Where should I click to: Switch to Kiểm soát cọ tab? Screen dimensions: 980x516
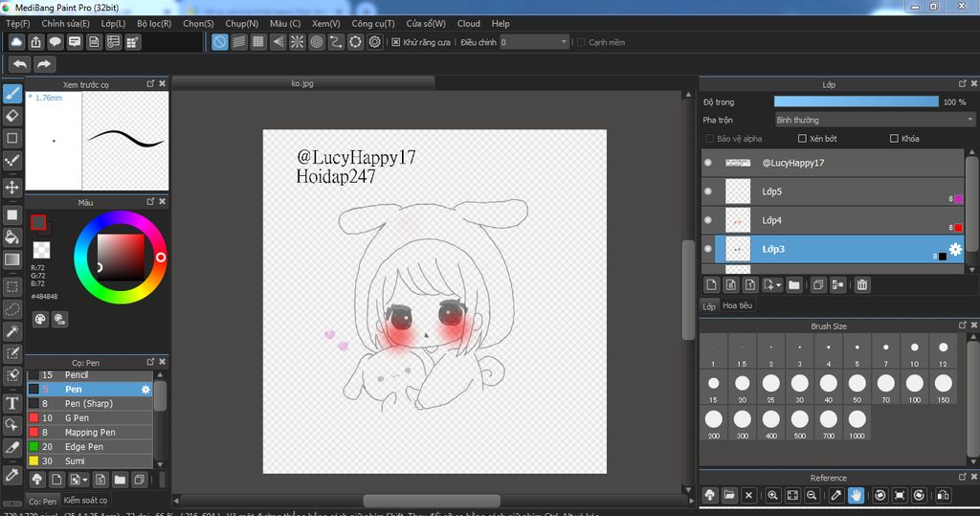[85, 500]
